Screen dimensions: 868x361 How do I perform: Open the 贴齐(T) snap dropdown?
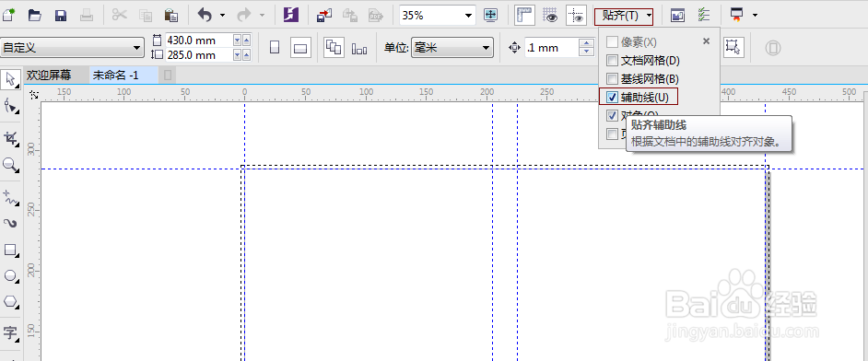(624, 16)
